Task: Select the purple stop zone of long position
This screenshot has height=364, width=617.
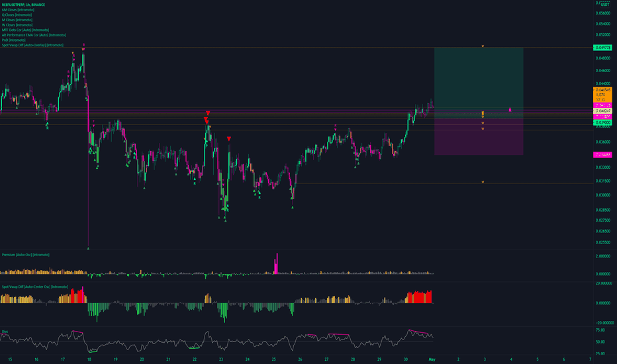Action: point(479,136)
